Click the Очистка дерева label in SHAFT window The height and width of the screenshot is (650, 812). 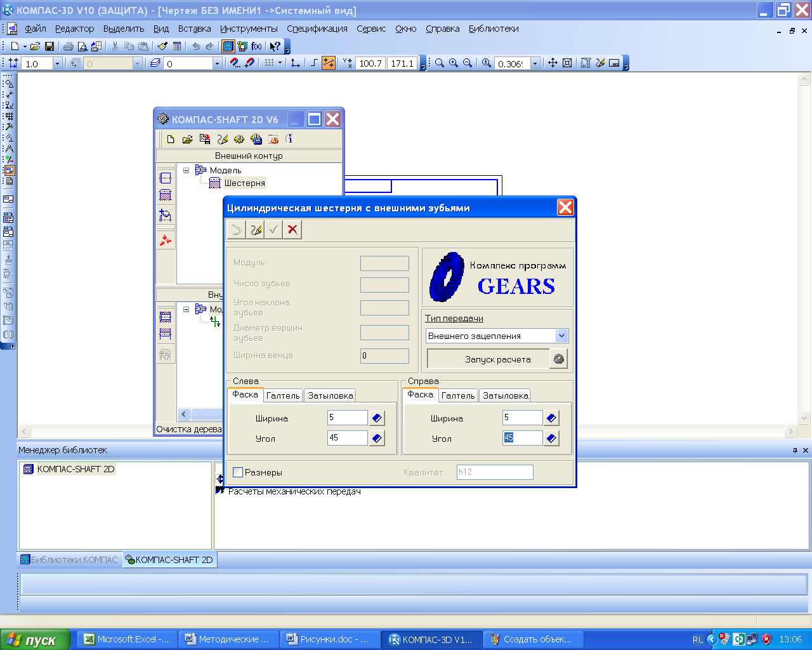point(189,429)
